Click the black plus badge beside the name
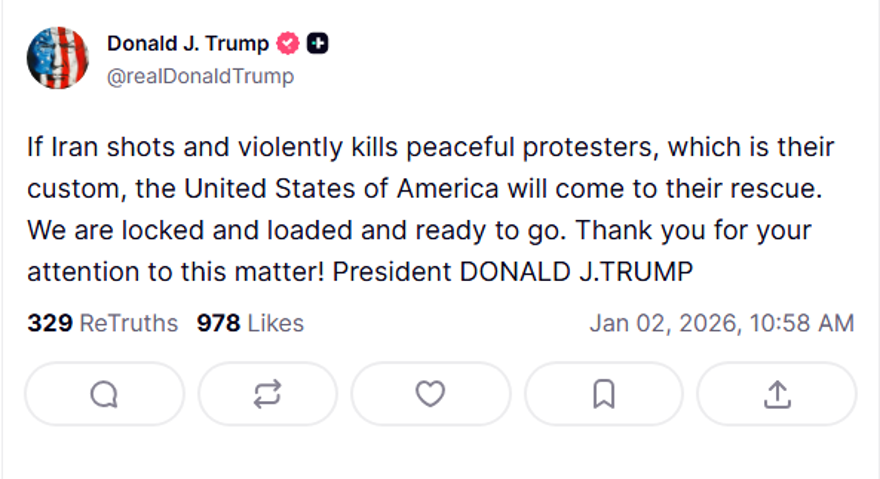880x479 pixels. tap(318, 44)
